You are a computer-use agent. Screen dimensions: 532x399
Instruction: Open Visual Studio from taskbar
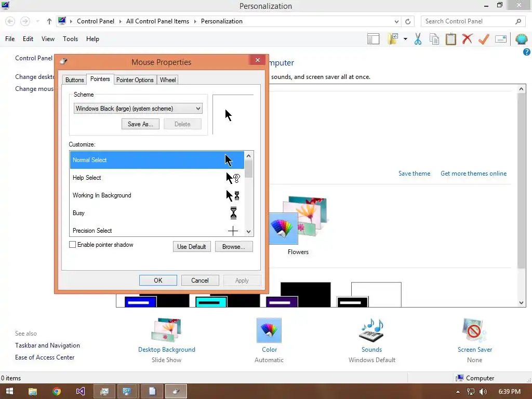(81, 391)
